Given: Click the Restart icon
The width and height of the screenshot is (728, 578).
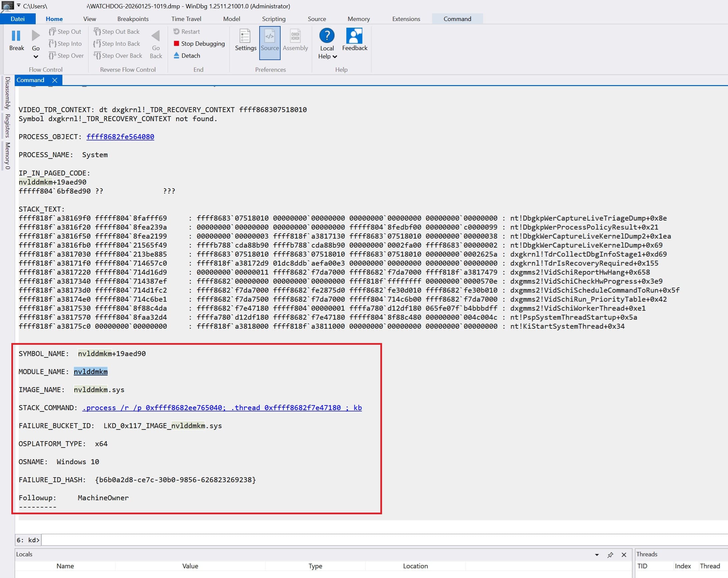Looking at the screenshot, I should point(176,31).
